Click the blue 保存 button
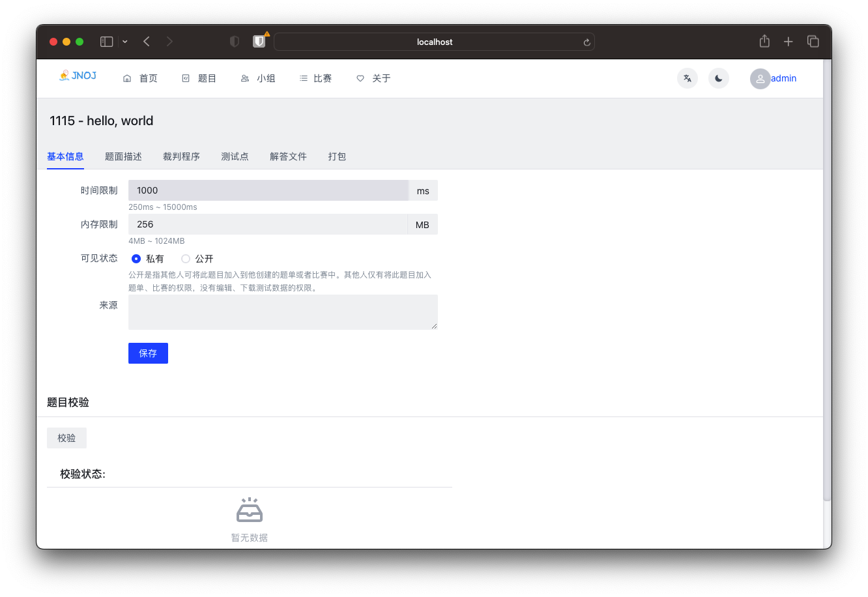Image resolution: width=868 pixels, height=597 pixels. coord(148,353)
